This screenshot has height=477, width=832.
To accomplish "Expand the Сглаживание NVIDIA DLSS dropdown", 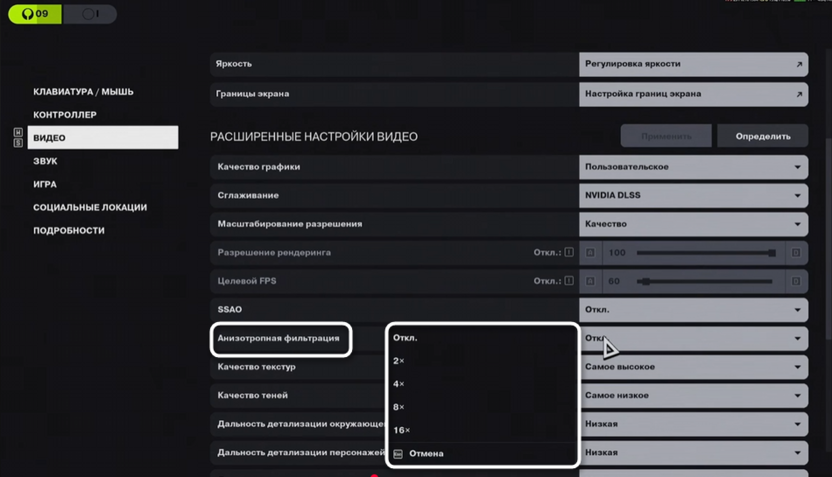I will 694,196.
